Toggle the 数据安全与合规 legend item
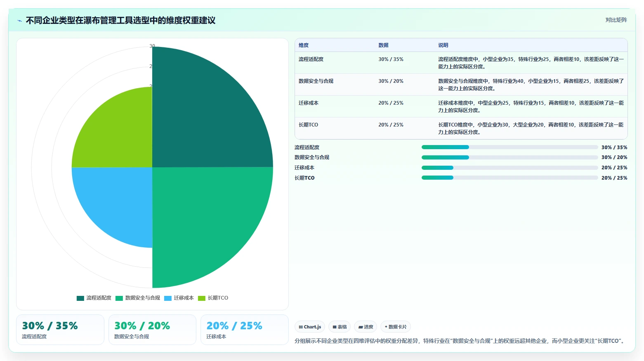The width and height of the screenshot is (644, 361). pyautogui.click(x=138, y=298)
